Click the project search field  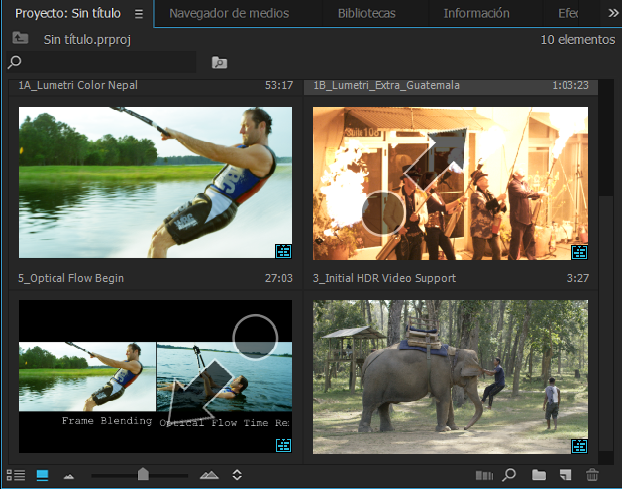(102, 62)
